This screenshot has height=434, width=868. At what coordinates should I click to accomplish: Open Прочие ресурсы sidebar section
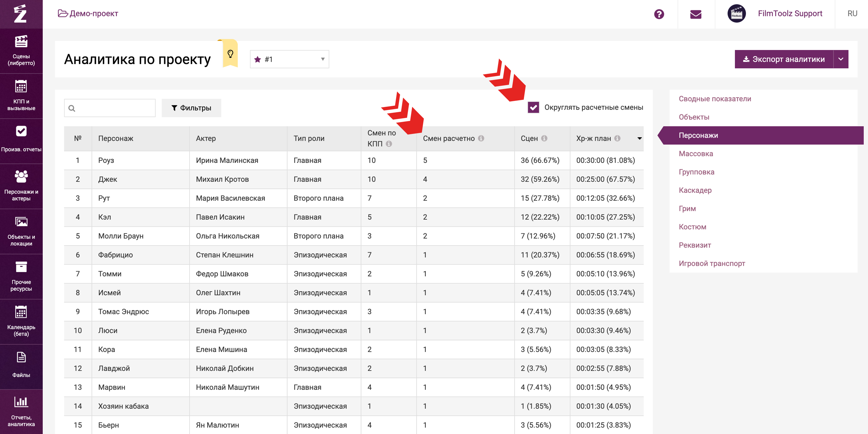tap(21, 276)
